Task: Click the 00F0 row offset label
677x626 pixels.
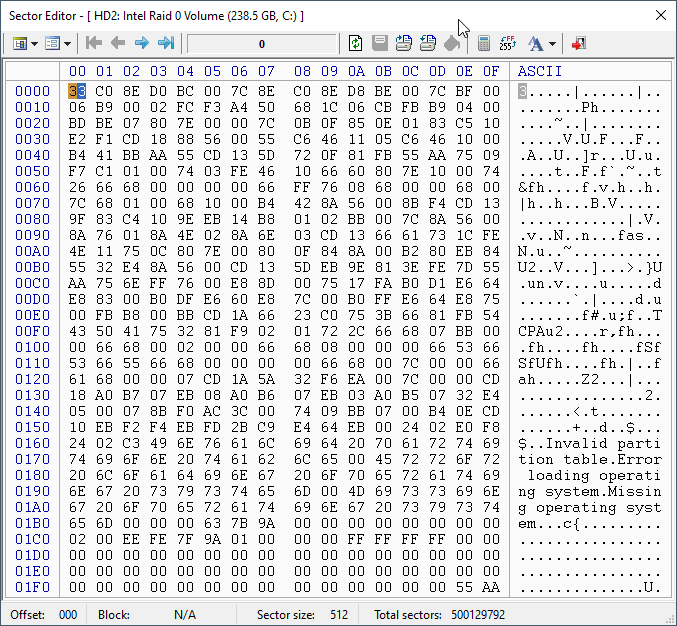Action: [x=32, y=331]
